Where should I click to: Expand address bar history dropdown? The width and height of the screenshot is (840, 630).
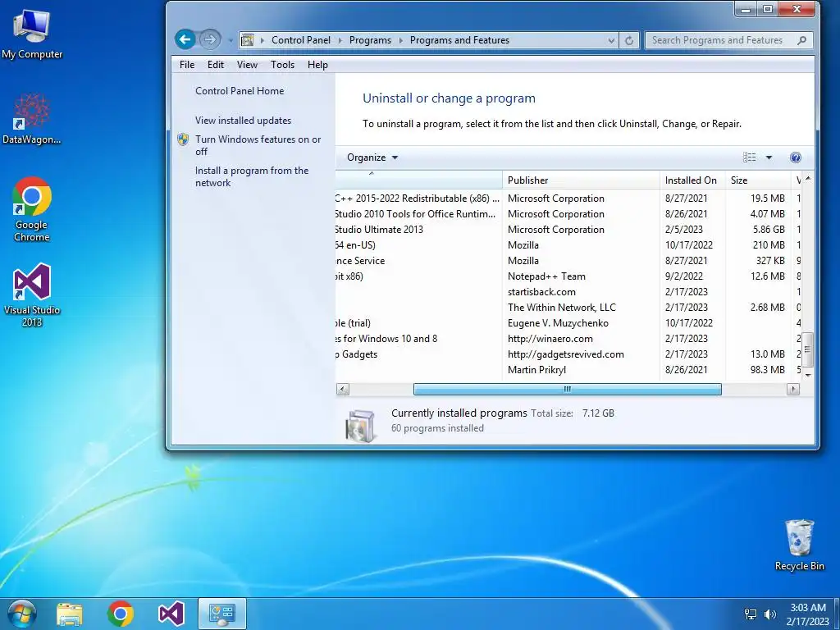(x=611, y=40)
